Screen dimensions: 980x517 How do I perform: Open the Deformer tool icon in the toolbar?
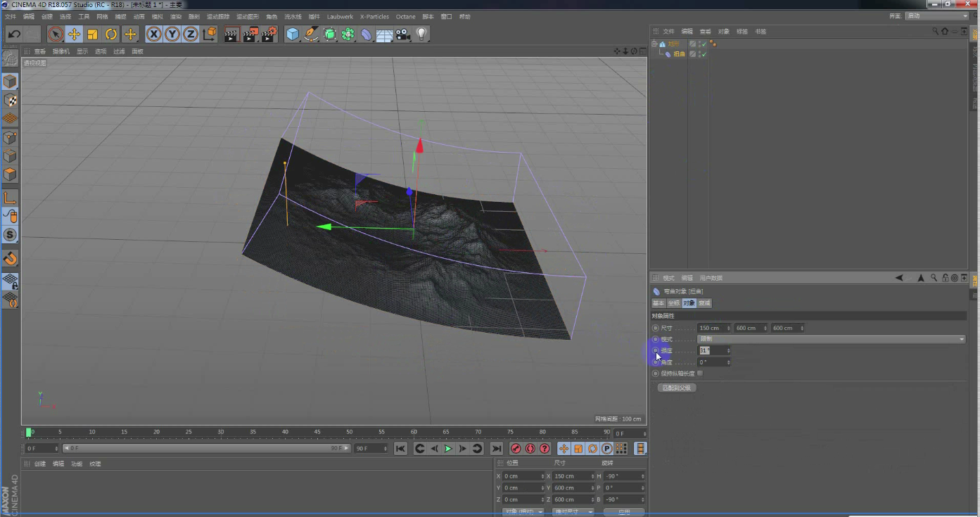pos(367,34)
